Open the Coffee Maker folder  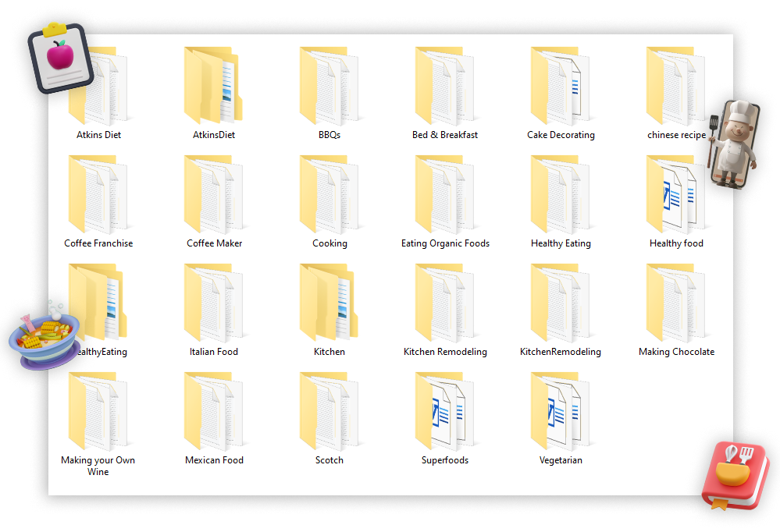point(214,194)
